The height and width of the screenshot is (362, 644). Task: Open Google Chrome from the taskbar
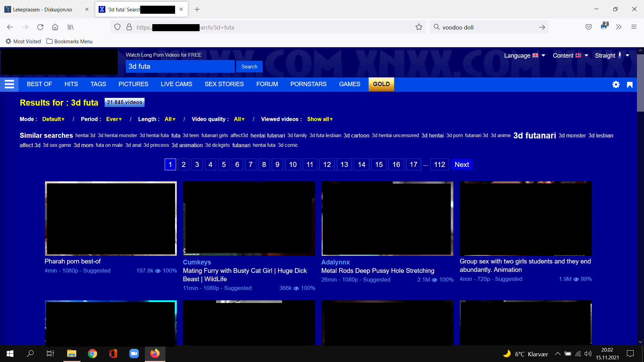pyautogui.click(x=93, y=354)
